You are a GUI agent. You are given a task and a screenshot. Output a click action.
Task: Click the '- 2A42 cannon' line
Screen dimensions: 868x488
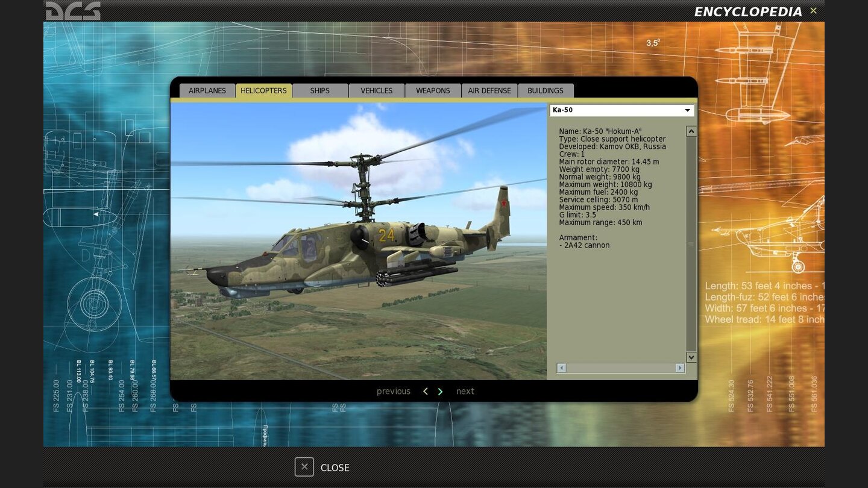point(584,246)
